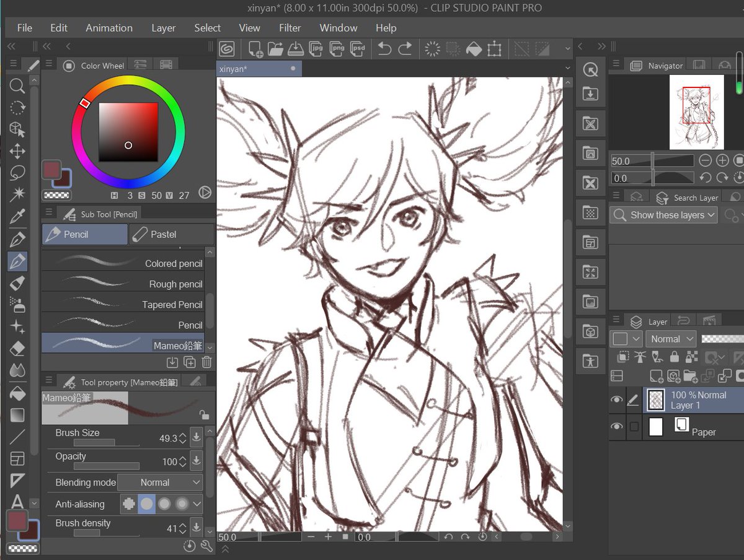The height and width of the screenshot is (560, 744).
Task: Choose the Tapered Pencil brush
Action: point(123,304)
